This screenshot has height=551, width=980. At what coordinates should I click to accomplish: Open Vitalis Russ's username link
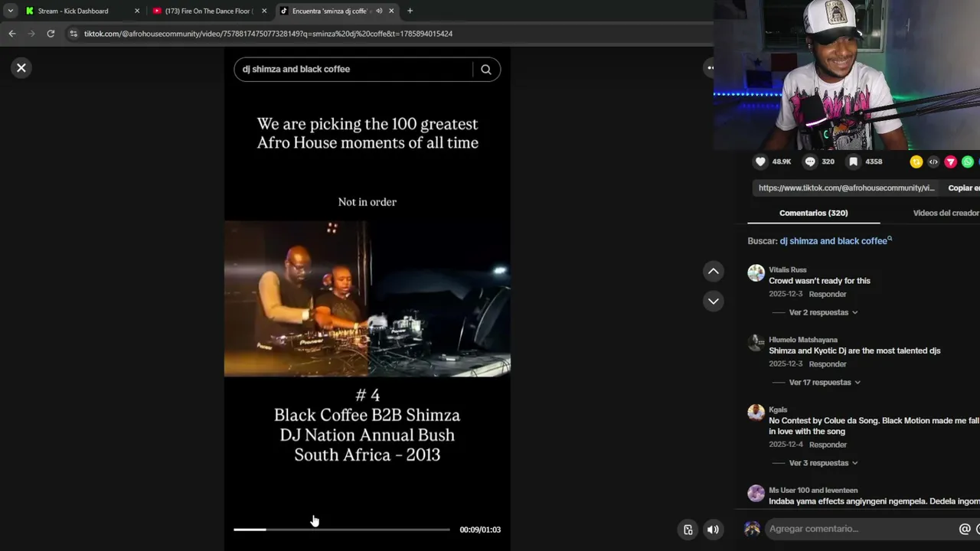point(787,270)
